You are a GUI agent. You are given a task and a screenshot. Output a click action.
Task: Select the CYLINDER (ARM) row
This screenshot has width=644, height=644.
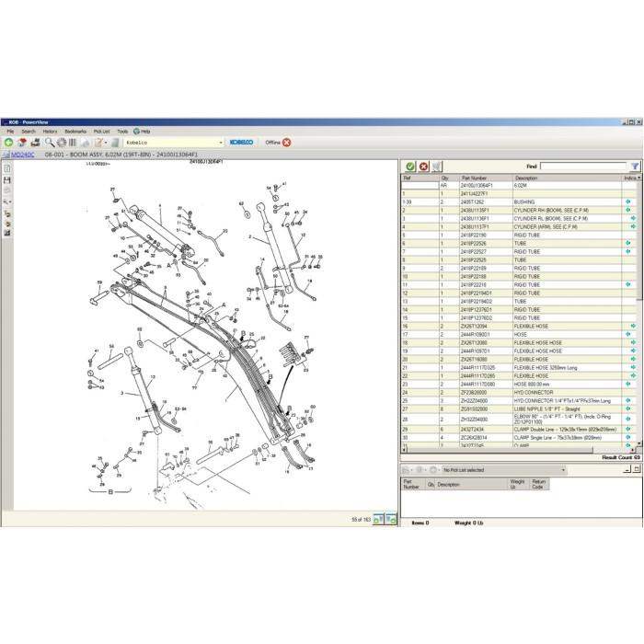pos(519,226)
